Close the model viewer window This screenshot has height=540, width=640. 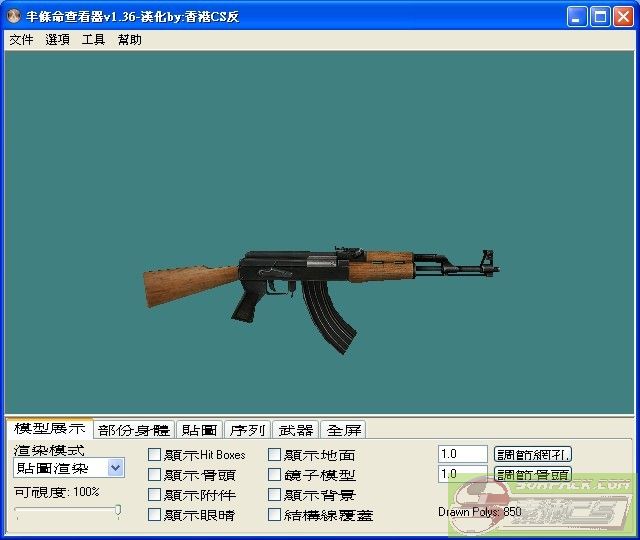tap(623, 17)
